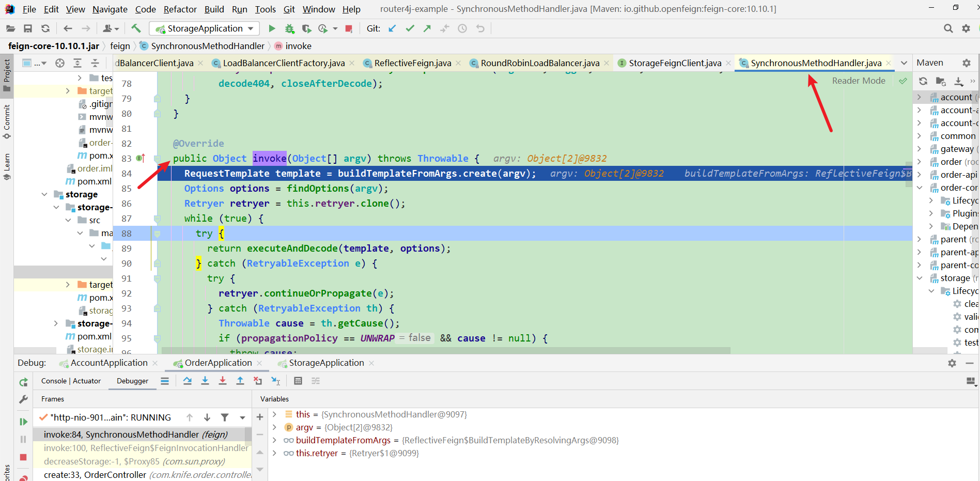980x481 pixels.
Task: Select the Debug icon in the toolbar
Action: click(289, 28)
